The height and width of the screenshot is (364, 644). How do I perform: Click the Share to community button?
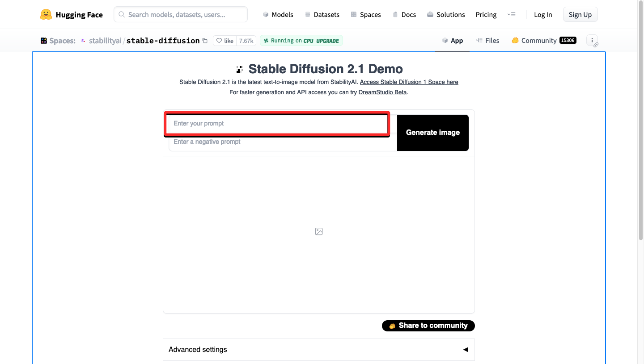(x=428, y=326)
